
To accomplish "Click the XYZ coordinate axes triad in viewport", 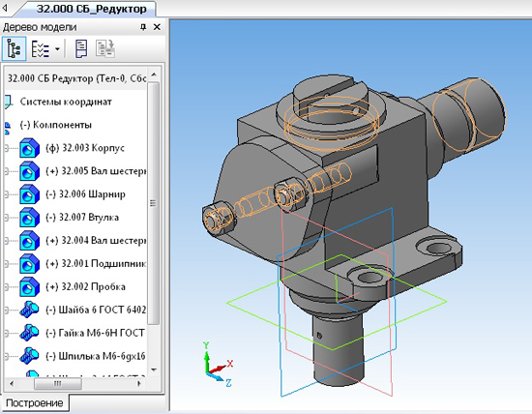I will pos(219,365).
